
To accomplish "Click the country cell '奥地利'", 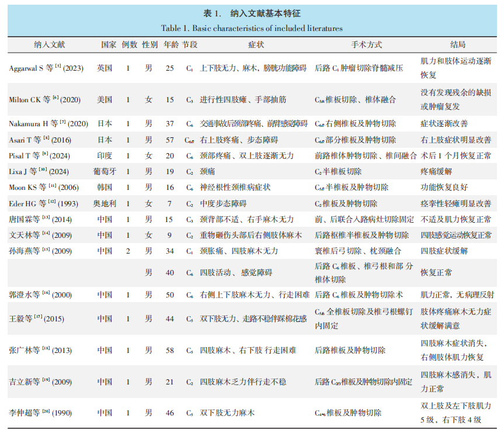I will pyautogui.click(x=105, y=203).
